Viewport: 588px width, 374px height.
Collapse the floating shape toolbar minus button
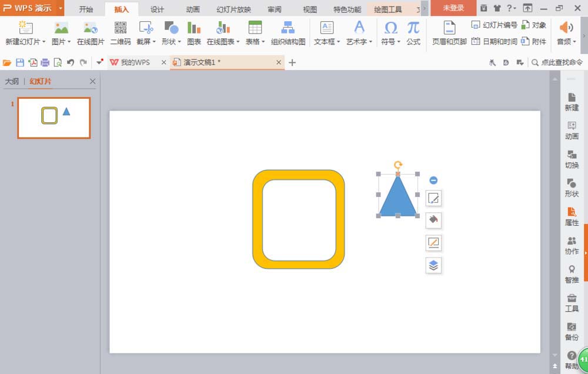click(433, 181)
